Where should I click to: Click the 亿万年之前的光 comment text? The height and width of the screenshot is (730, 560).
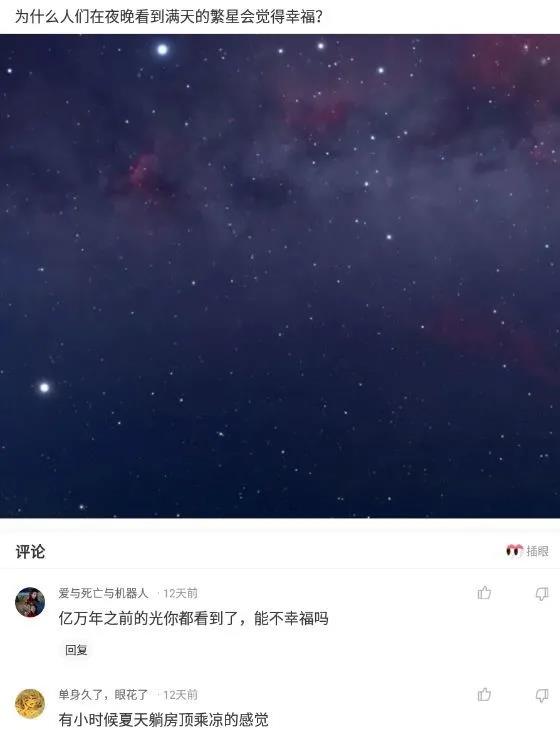tap(194, 618)
